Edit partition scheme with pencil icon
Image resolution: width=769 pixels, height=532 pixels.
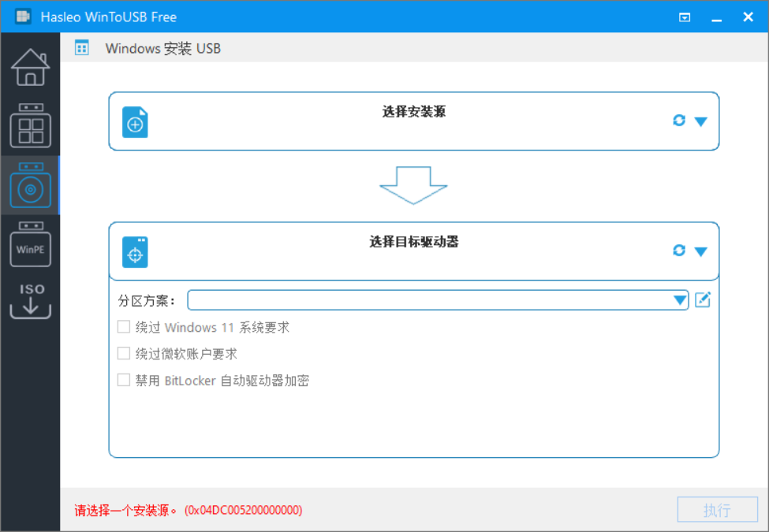703,299
